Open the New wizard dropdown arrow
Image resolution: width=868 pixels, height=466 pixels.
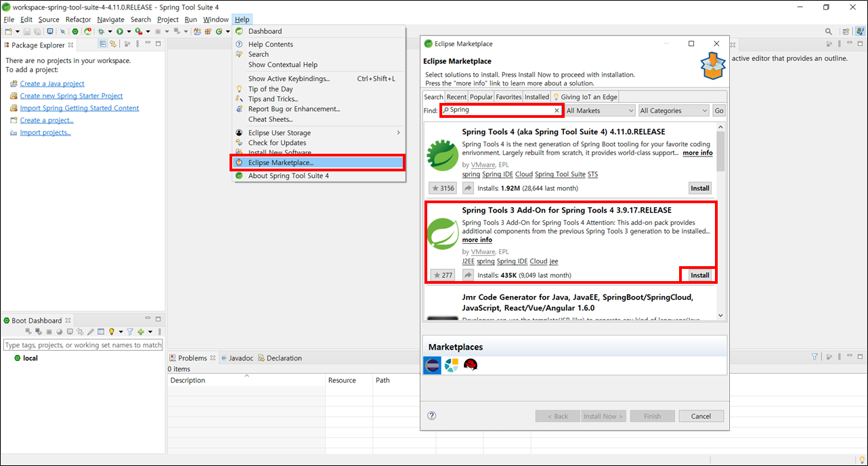[x=18, y=31]
